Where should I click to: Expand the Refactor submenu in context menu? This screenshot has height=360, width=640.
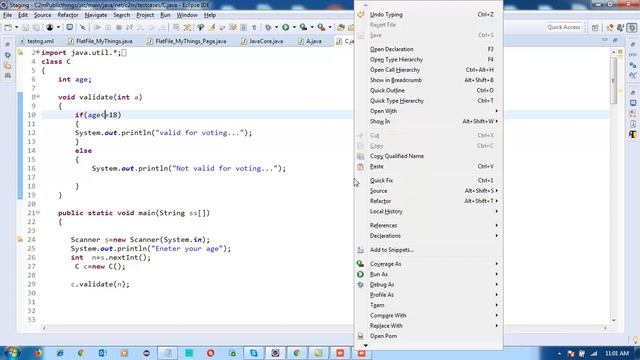429,201
